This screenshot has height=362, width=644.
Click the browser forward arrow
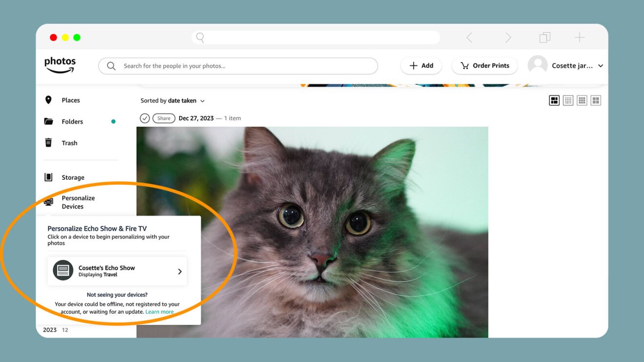(x=508, y=38)
